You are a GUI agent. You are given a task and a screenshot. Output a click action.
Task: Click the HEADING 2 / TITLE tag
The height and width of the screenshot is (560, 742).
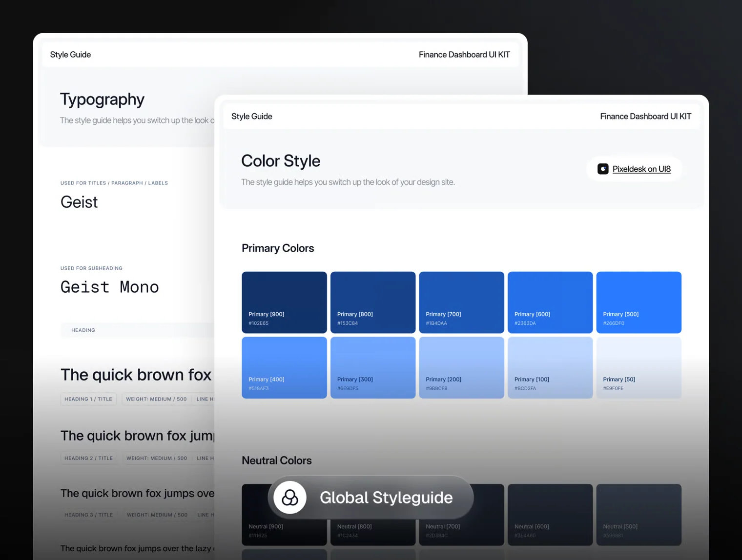point(89,458)
